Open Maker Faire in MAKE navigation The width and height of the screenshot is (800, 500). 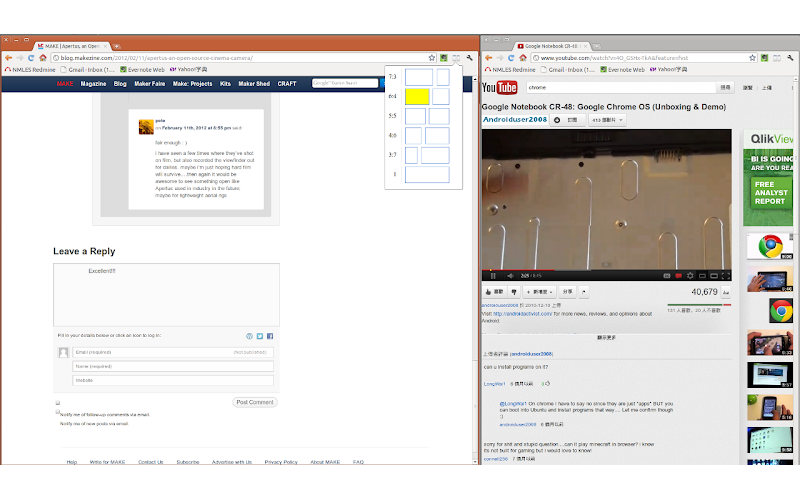pyautogui.click(x=149, y=84)
